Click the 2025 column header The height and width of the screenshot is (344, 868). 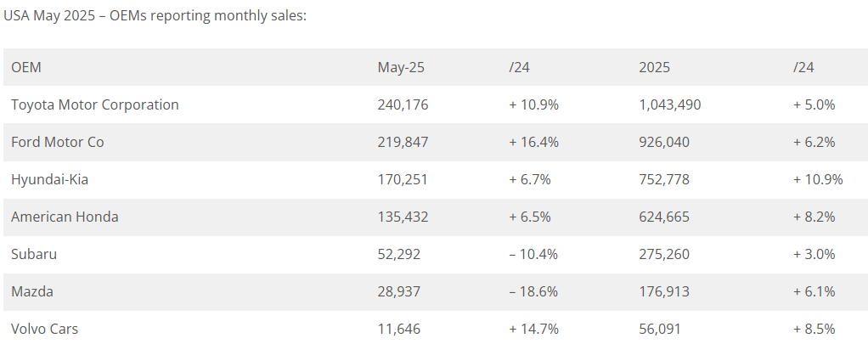655,67
